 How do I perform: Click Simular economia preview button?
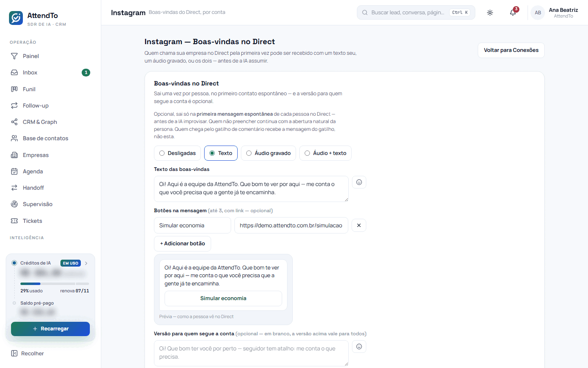pos(223,298)
